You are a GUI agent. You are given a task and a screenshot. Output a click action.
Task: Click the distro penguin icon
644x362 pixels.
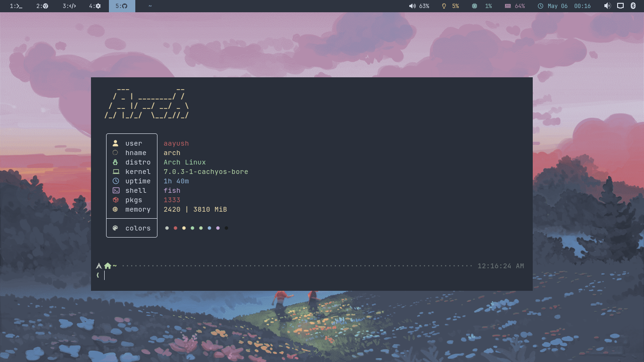click(x=116, y=162)
